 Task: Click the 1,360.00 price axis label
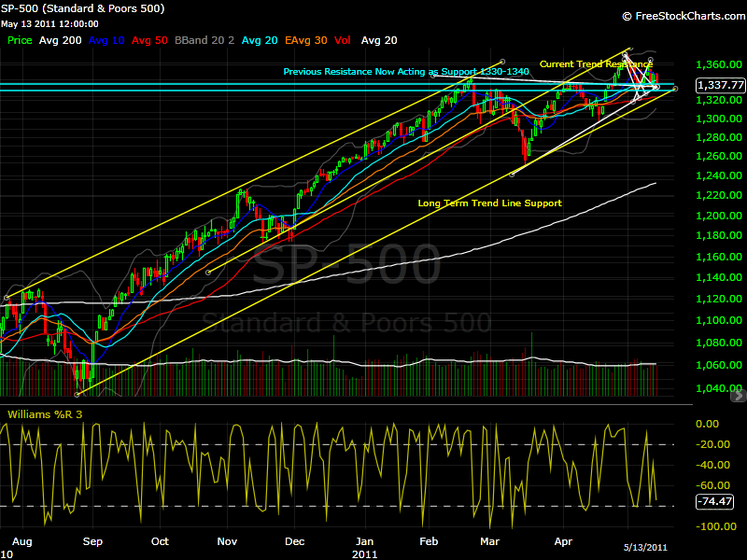coord(719,64)
